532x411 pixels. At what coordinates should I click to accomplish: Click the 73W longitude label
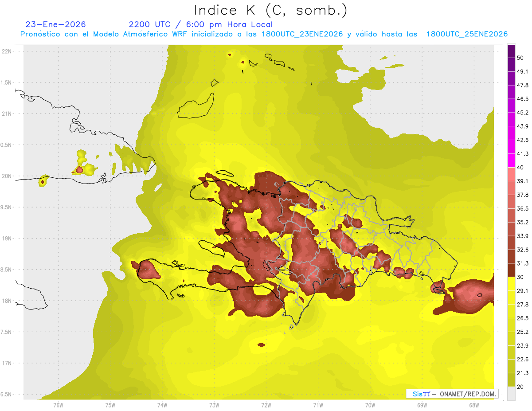pyautogui.click(x=214, y=405)
